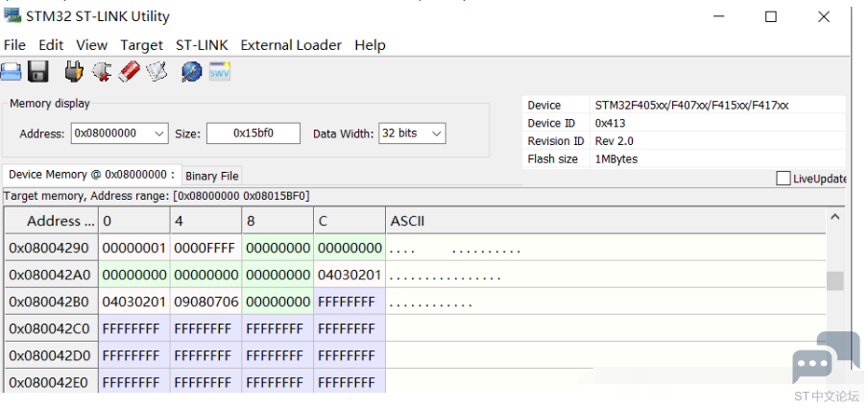Select the Device Memory @ 0x08000000 tab
Viewport: 868px width, 411px height.
(91, 175)
